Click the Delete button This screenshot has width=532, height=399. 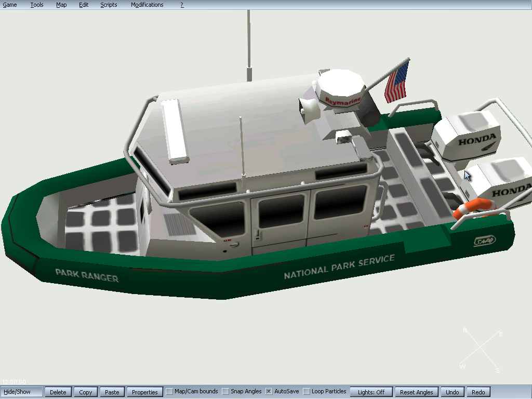pos(58,392)
